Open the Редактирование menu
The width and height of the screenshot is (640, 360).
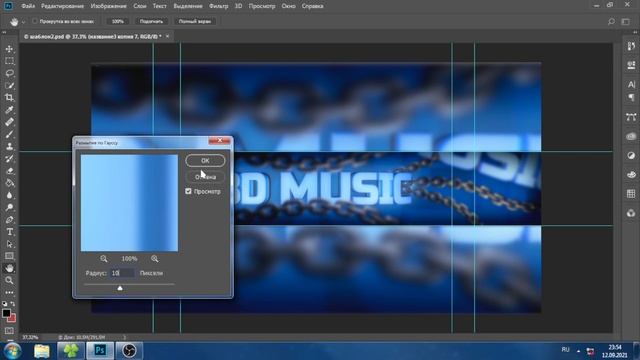pos(62,6)
